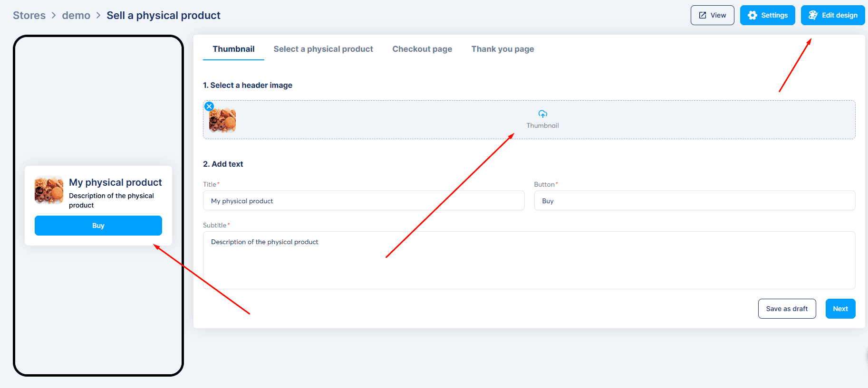Image resolution: width=868 pixels, height=388 pixels.
Task: Click the cloud upload icon
Action: pyautogui.click(x=542, y=114)
